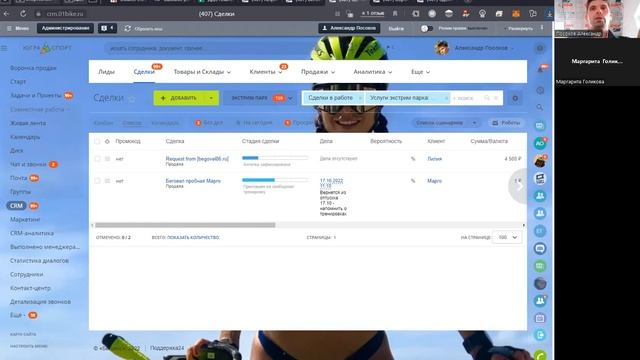Open Живая лента in sidebar
The height and width of the screenshot is (360, 640).
click(28, 123)
